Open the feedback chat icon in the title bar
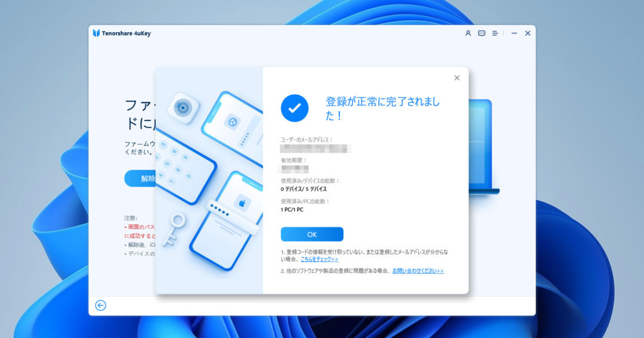The width and height of the screenshot is (644, 338). pyautogui.click(x=481, y=33)
